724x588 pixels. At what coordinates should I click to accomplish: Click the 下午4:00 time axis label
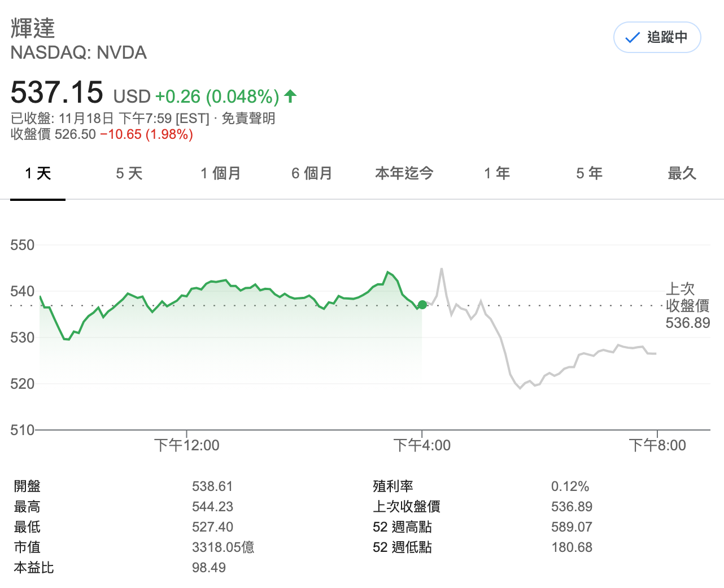(422, 445)
